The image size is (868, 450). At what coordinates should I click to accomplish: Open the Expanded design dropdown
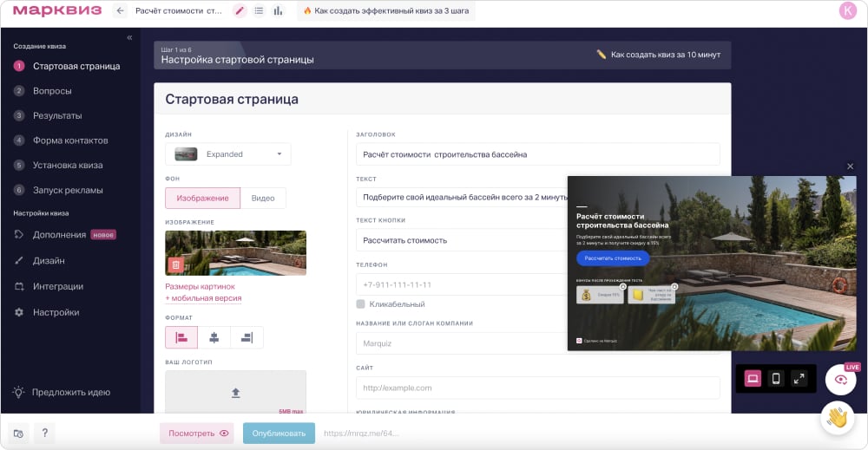pyautogui.click(x=228, y=154)
